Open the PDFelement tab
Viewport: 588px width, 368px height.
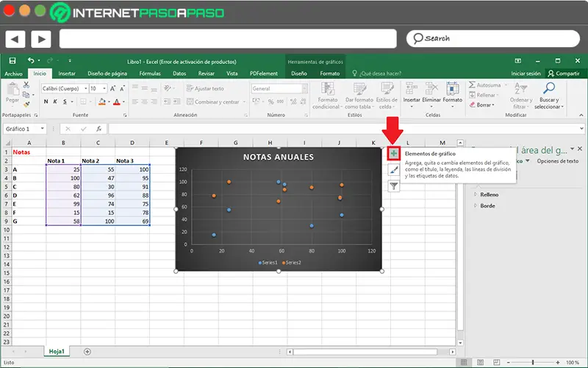coord(264,74)
